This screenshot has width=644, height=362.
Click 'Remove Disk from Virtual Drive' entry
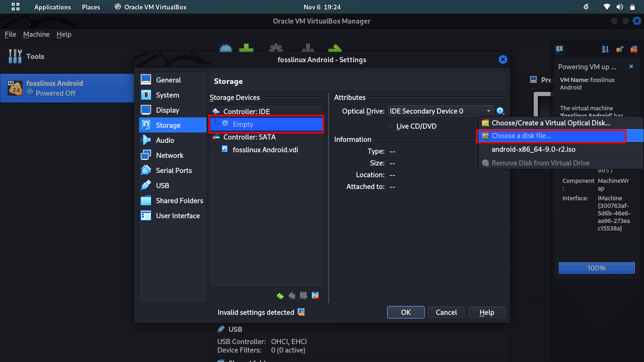[x=561, y=163]
